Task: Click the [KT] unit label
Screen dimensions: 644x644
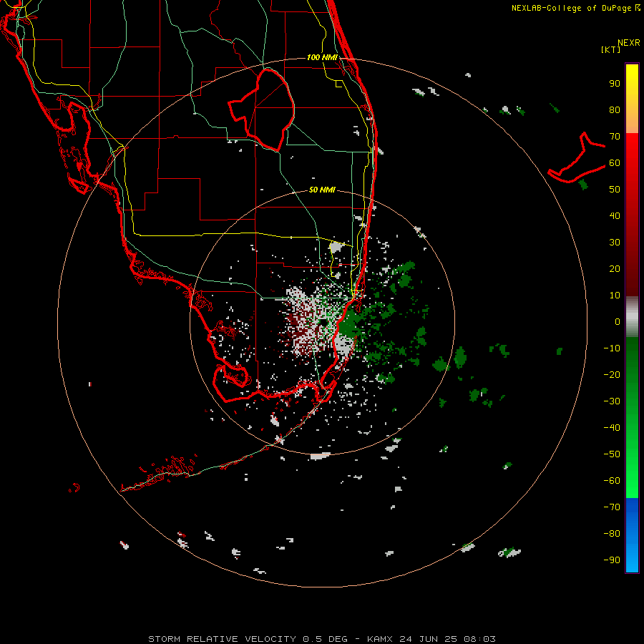Action: pos(610,49)
